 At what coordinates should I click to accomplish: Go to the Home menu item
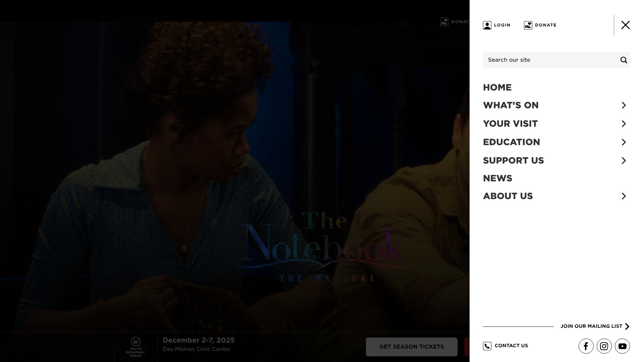click(x=497, y=87)
